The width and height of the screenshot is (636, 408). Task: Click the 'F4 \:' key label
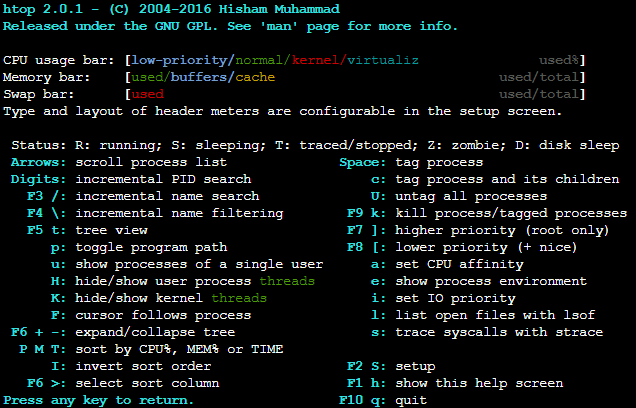click(46, 214)
